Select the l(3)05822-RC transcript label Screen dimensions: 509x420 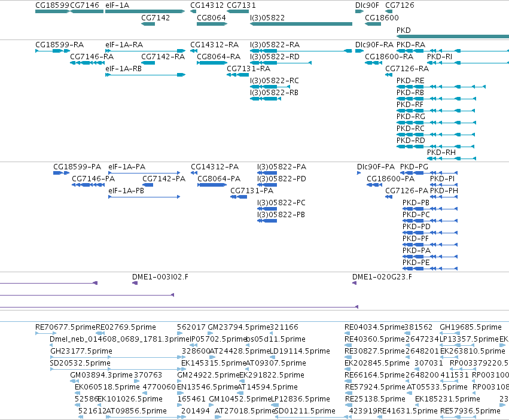[x=275, y=81]
